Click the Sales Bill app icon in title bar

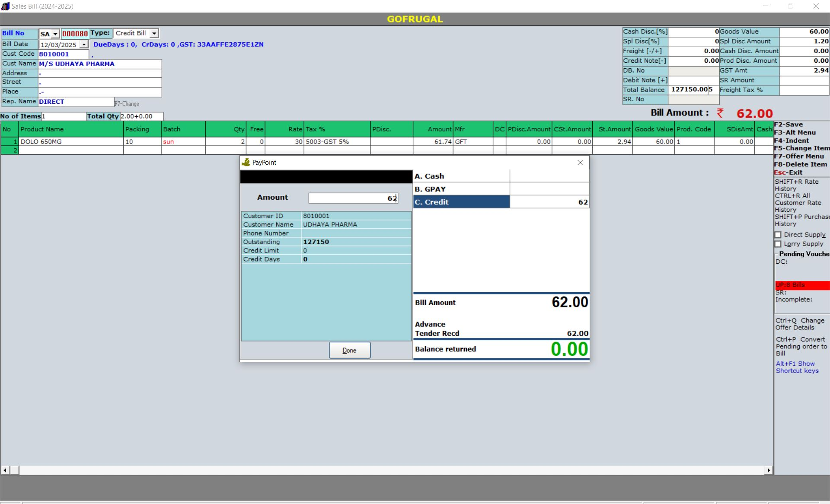click(5, 6)
